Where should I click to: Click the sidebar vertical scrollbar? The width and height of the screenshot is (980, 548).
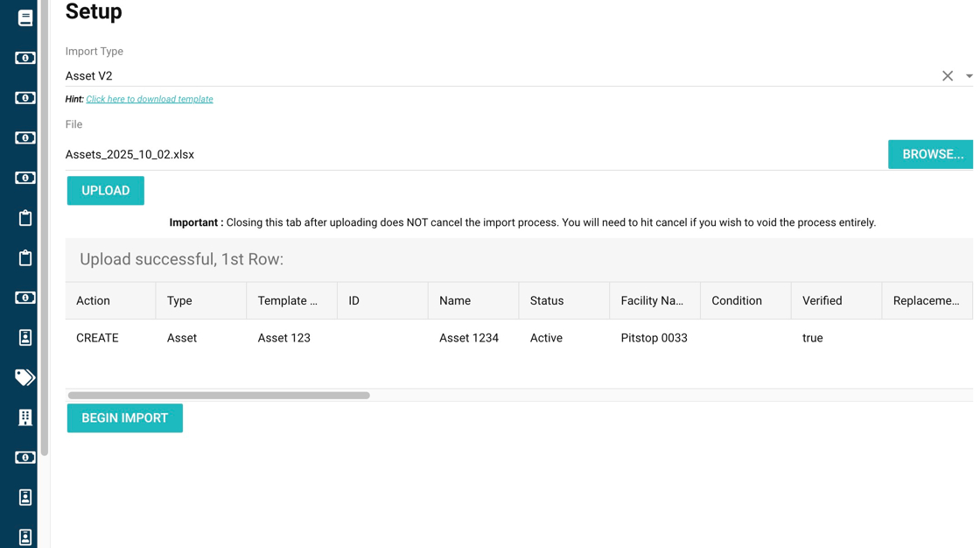tap(44, 228)
